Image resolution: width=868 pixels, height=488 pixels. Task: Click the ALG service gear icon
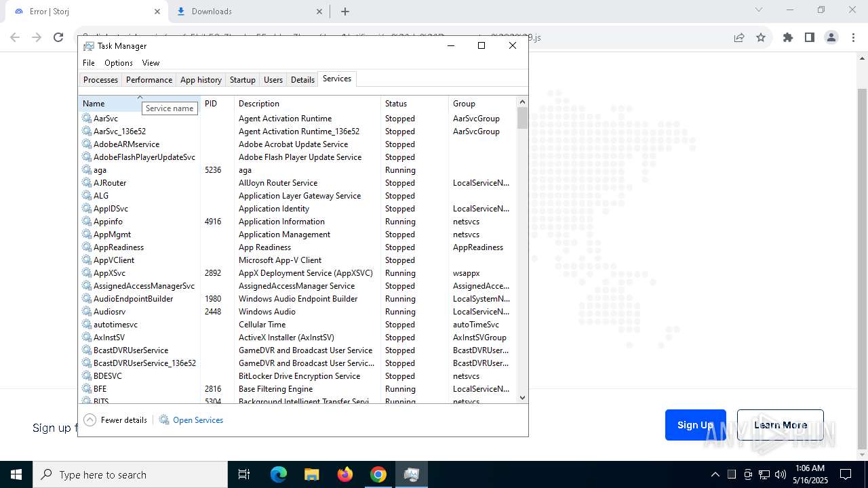click(87, 196)
